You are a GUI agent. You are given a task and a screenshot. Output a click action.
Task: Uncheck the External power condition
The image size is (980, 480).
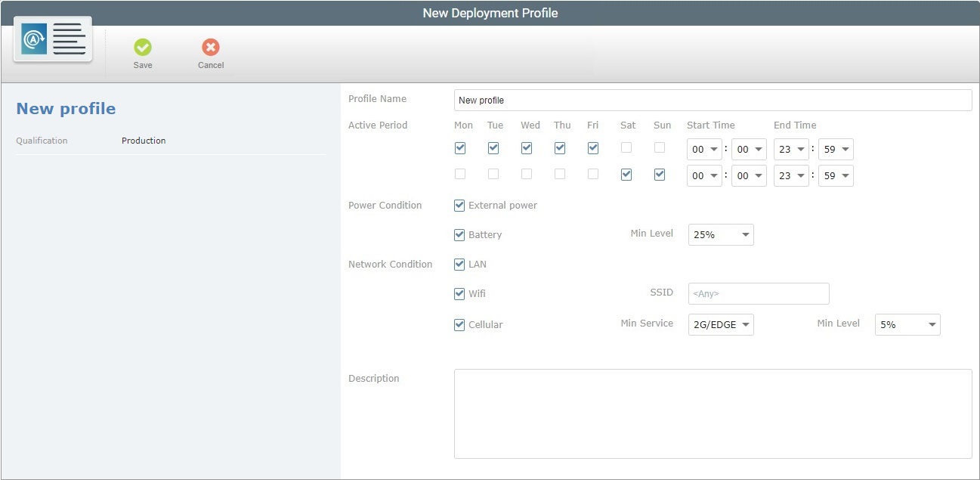point(459,205)
